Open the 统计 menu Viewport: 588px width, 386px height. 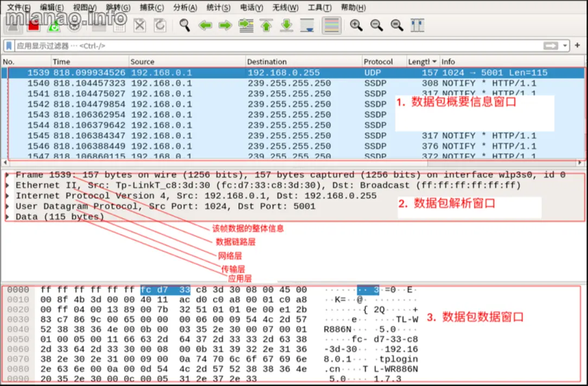point(219,8)
